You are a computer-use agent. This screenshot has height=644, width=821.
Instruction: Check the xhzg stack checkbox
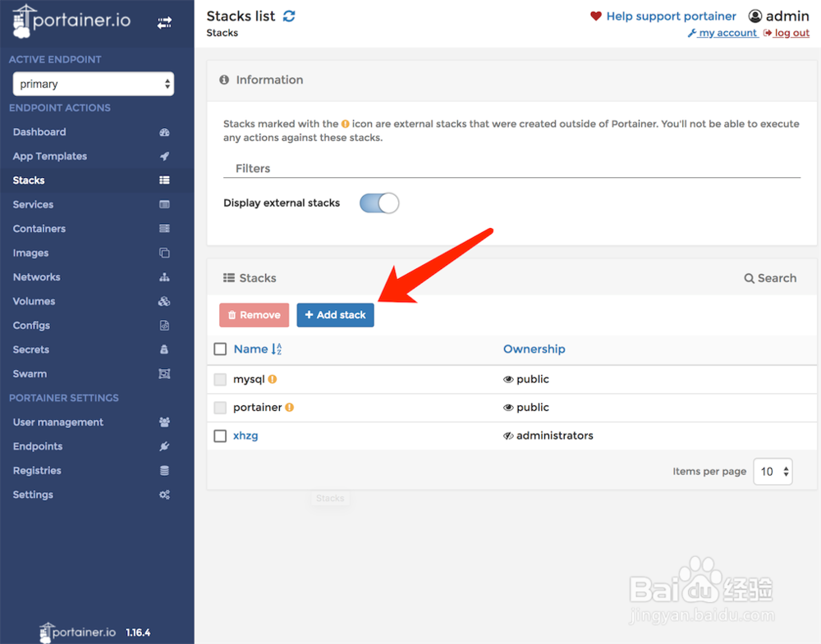[x=220, y=436]
